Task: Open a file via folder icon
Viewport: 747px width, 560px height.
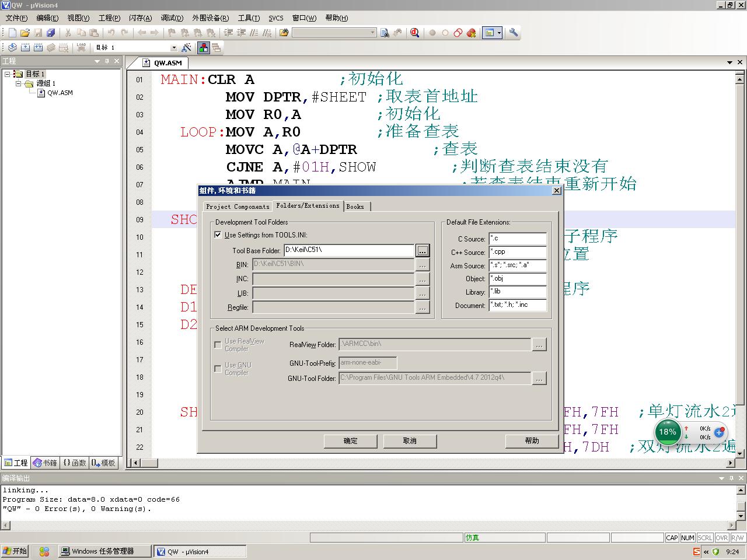Action: click(x=25, y=33)
